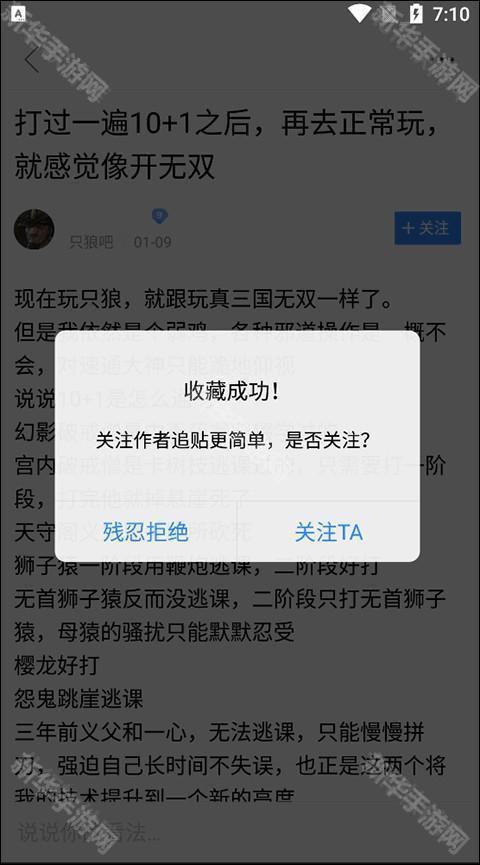Click the blue '+关注' follow button
Image resolution: width=480 pixels, height=865 pixels.
(x=428, y=228)
